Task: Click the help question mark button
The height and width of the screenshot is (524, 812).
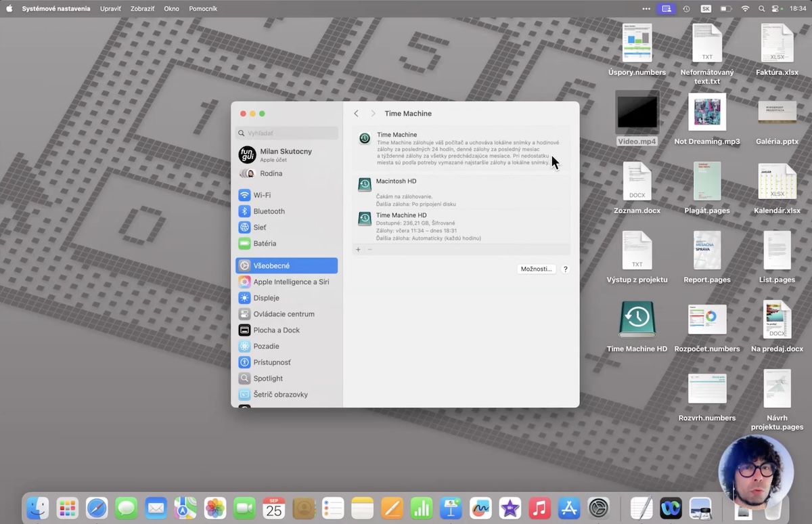Action: pyautogui.click(x=566, y=269)
